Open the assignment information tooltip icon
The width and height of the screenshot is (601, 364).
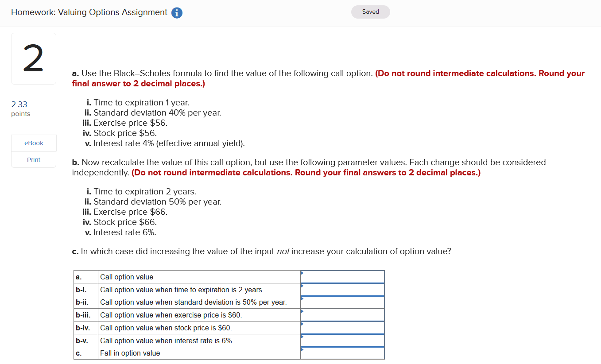coord(176,13)
